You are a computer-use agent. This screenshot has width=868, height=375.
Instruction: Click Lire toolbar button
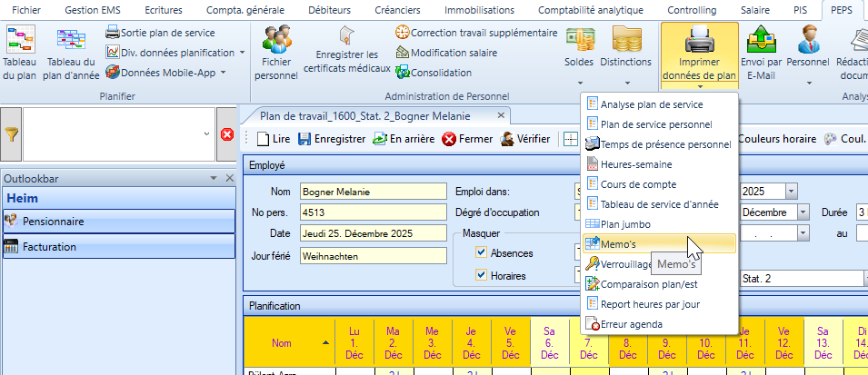click(x=273, y=140)
